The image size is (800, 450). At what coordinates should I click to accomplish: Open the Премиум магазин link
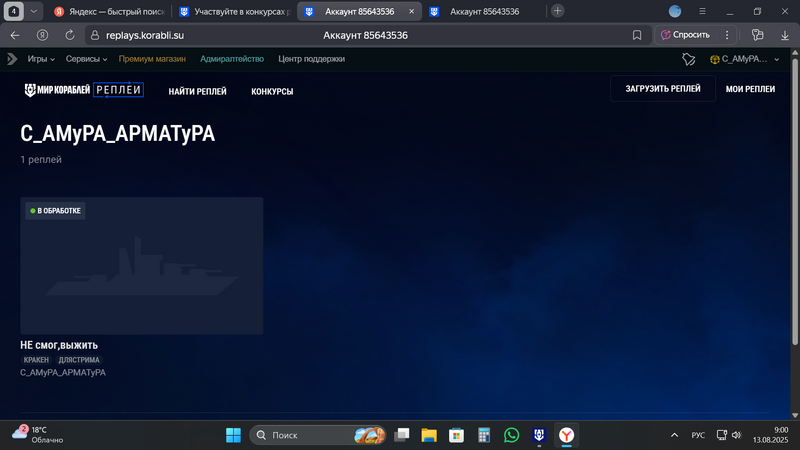point(152,59)
